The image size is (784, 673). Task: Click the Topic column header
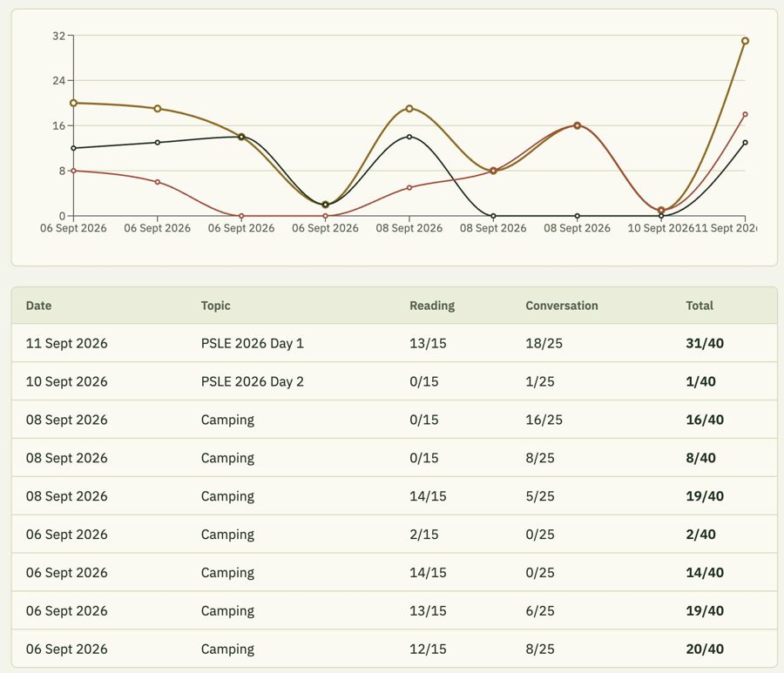coord(215,306)
